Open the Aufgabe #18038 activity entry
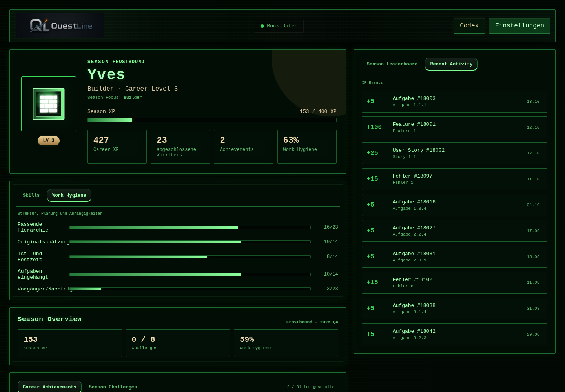The width and height of the screenshot is (565, 392). (x=454, y=309)
